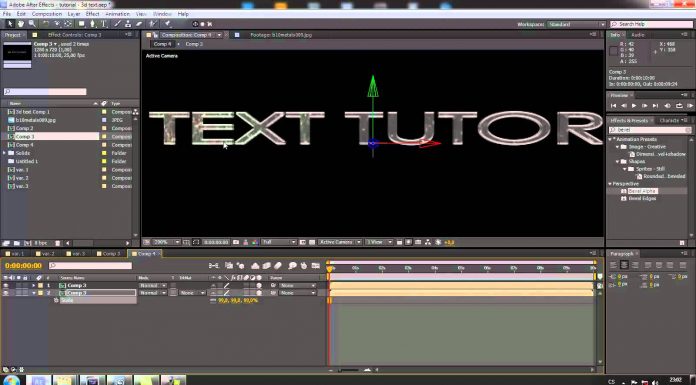Select the Pen tool

coord(93,24)
